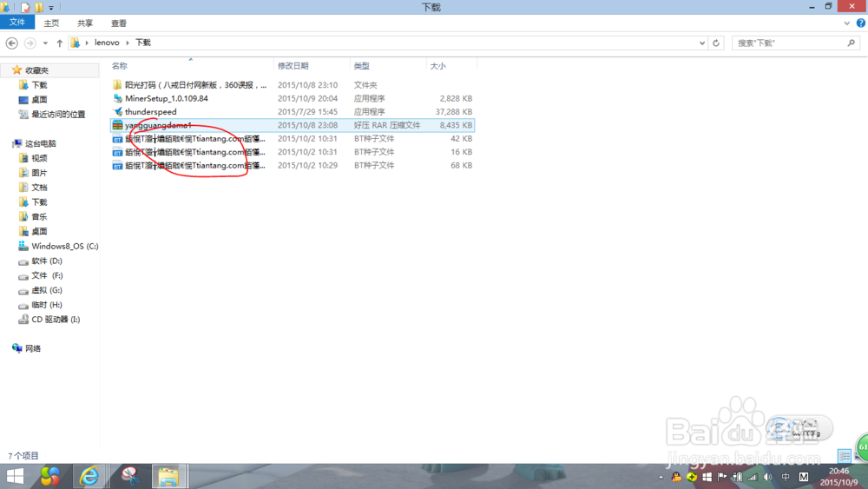Open Help with the question mark icon
The width and height of the screenshot is (868, 489).
[x=861, y=23]
